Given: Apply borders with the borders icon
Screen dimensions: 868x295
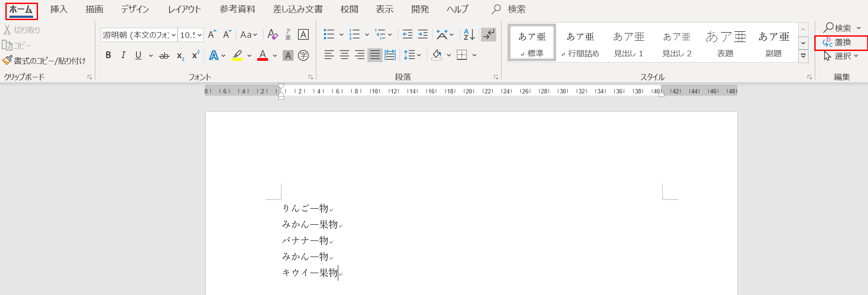Looking at the screenshot, I should pos(462,55).
